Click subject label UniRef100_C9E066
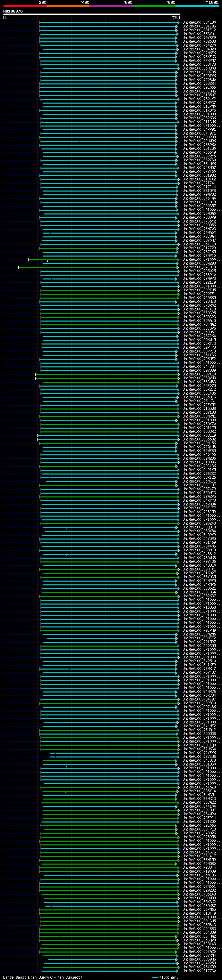 pyautogui.click(x=199, y=88)
